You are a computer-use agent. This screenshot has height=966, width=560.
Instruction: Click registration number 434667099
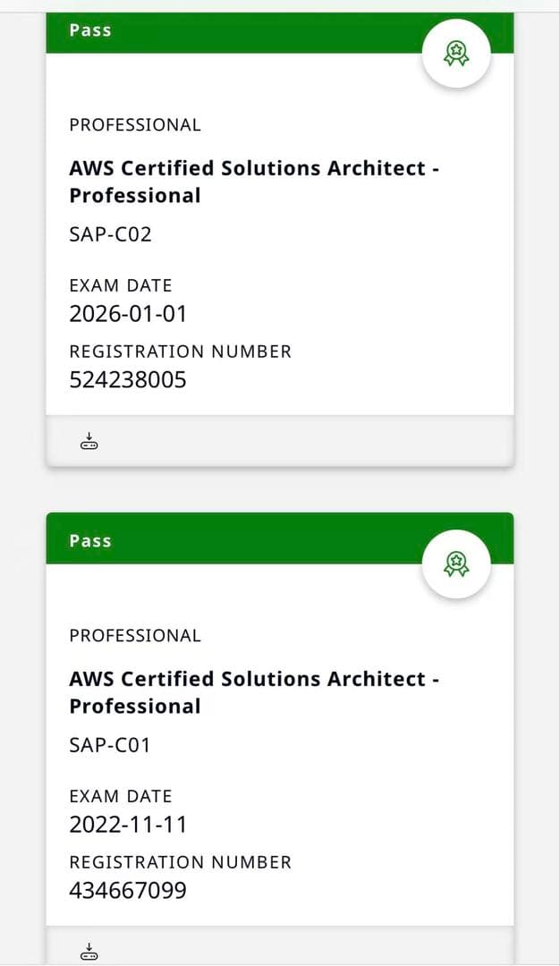click(128, 890)
